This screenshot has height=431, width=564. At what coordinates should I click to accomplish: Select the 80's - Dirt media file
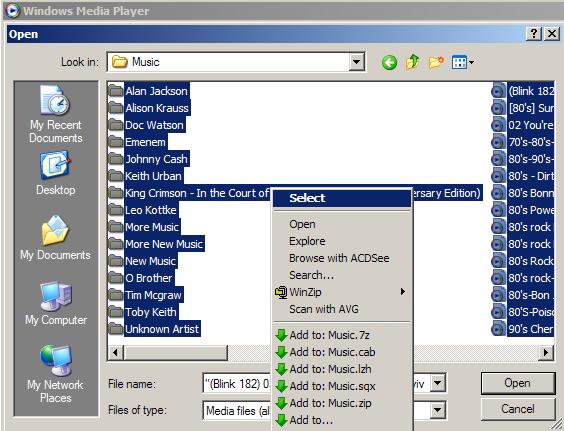[523, 176]
